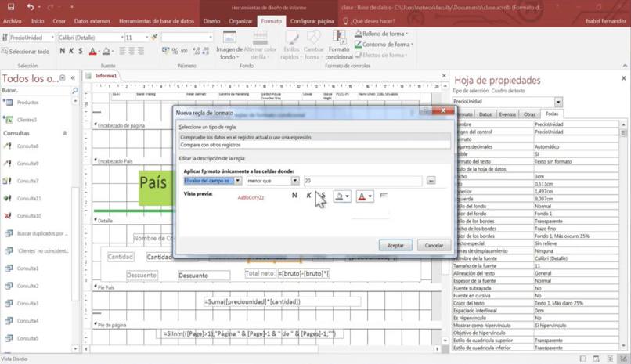Toggle the enabled state icon in rule dialog
The width and height of the screenshot is (631, 364).
click(x=384, y=195)
